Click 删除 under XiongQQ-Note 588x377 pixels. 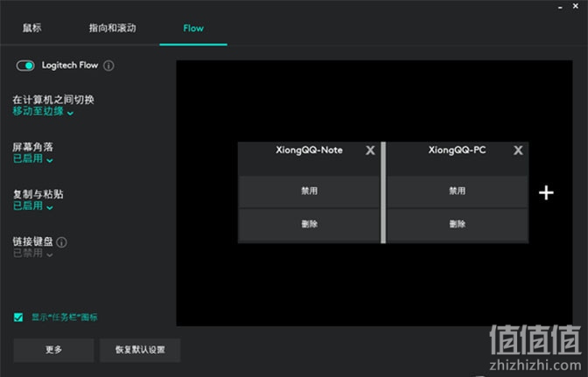(309, 224)
